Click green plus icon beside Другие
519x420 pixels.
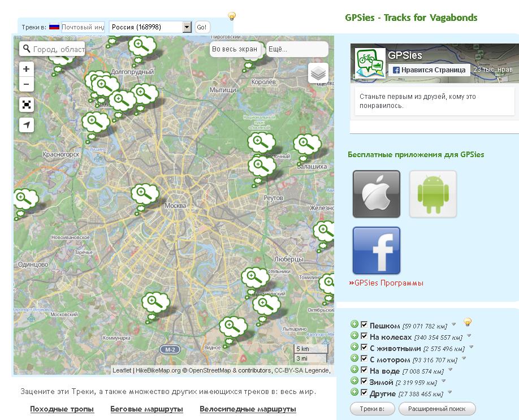[x=354, y=392]
